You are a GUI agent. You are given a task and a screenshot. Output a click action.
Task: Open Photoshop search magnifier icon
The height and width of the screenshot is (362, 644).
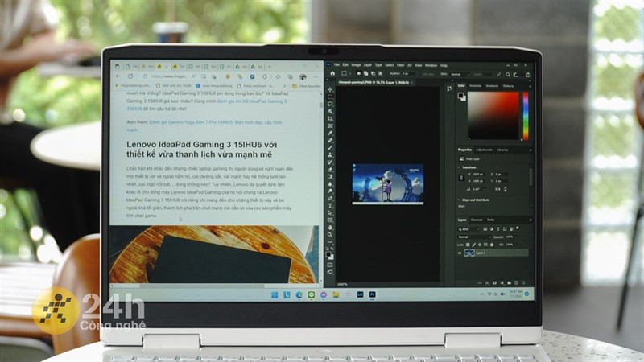[508, 74]
